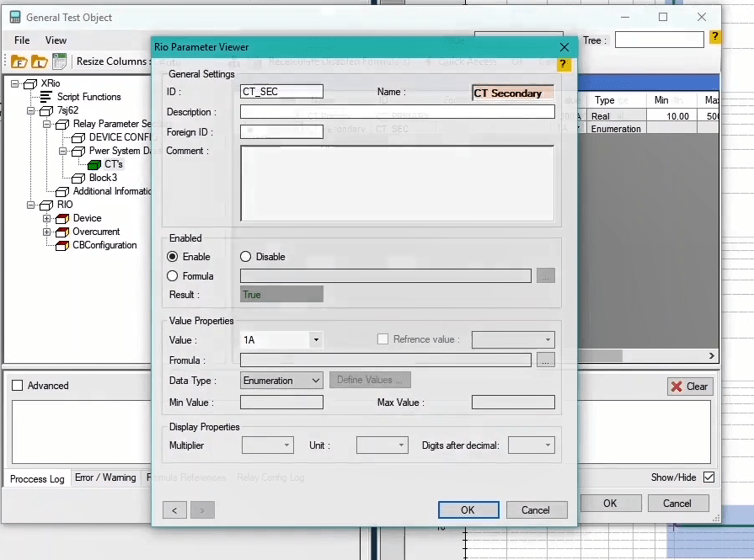Click the table sheet icon in the toolbar
Image resolution: width=754 pixels, height=560 pixels.
coord(59,61)
